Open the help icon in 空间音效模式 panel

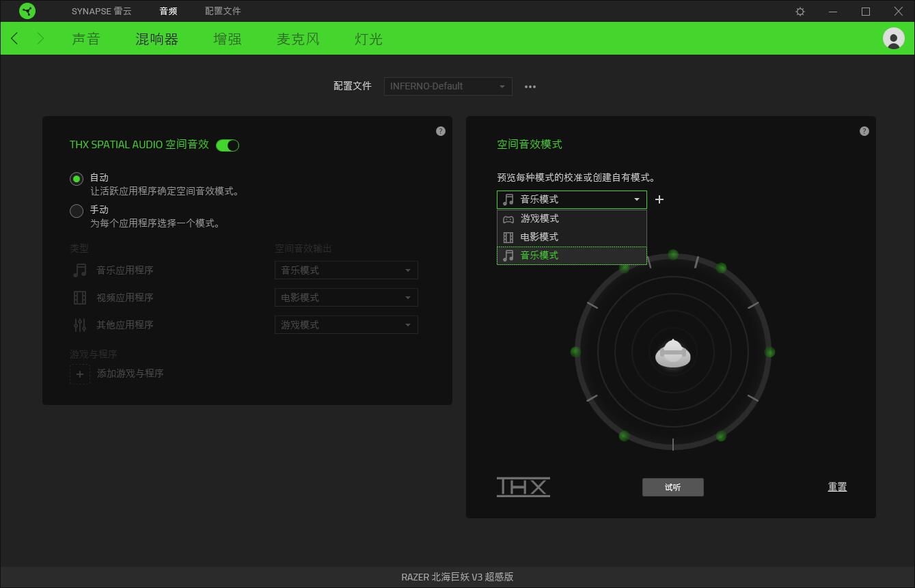coord(864,130)
